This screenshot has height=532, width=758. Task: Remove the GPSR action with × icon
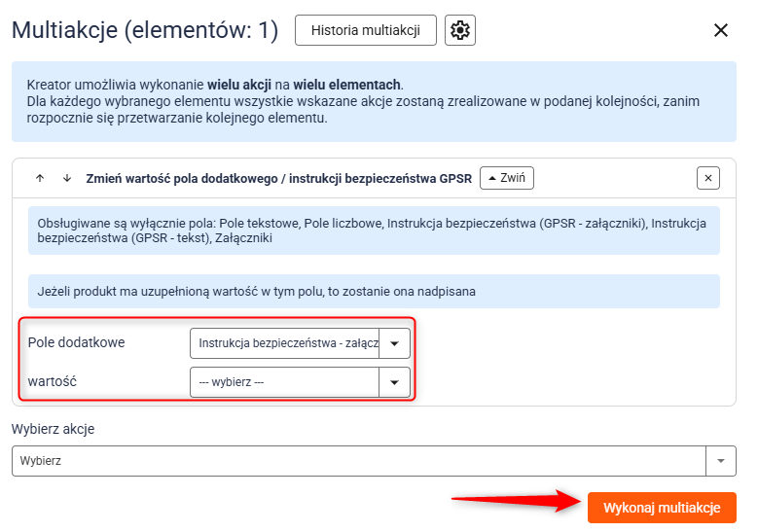pos(708,178)
